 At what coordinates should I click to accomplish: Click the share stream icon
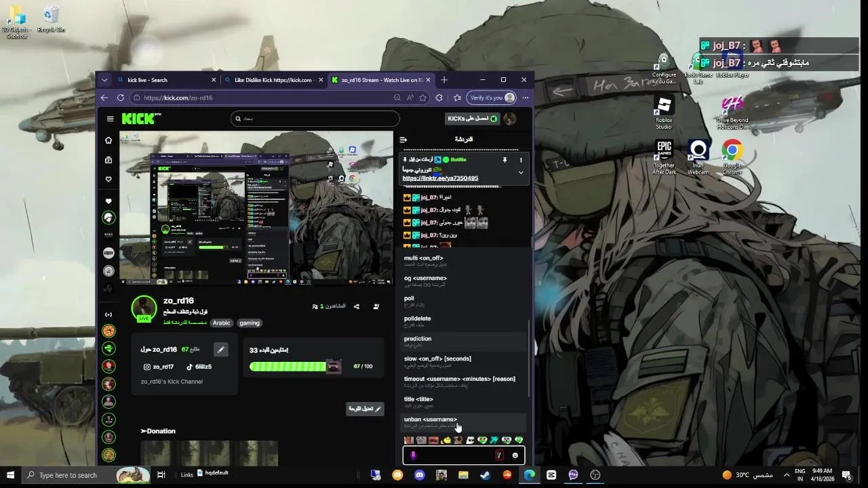(357, 306)
